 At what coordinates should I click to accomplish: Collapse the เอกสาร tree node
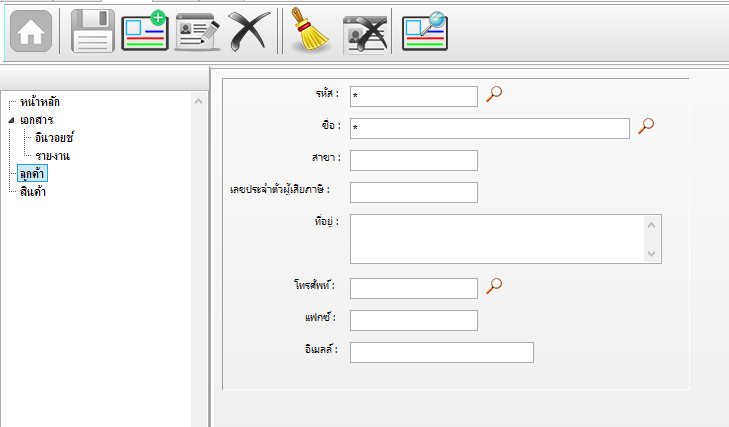[x=11, y=120]
